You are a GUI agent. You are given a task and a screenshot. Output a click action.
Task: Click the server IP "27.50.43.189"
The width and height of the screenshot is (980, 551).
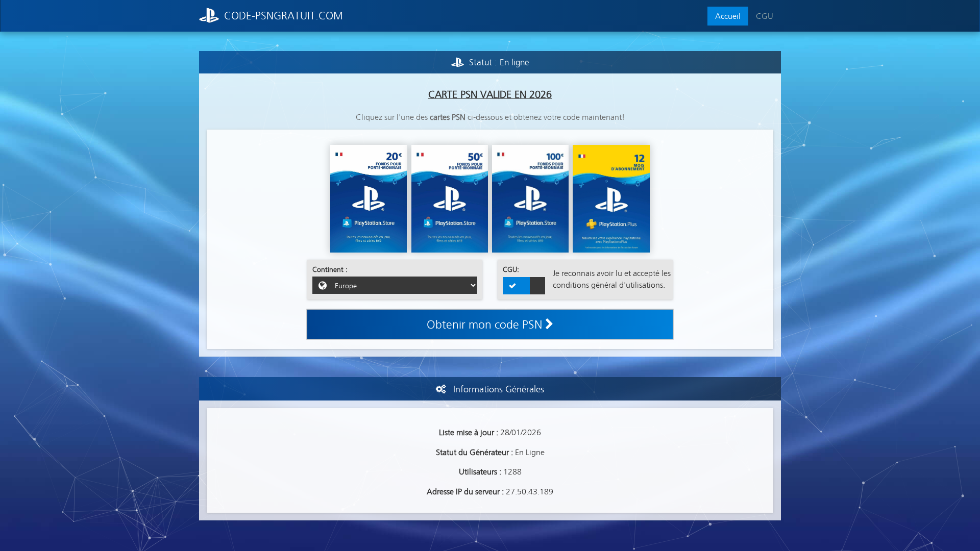529,491
